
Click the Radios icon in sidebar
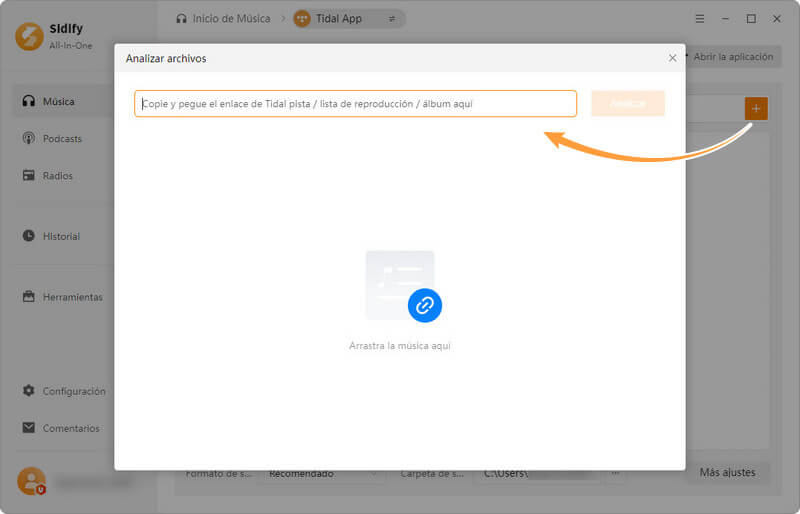click(x=29, y=176)
